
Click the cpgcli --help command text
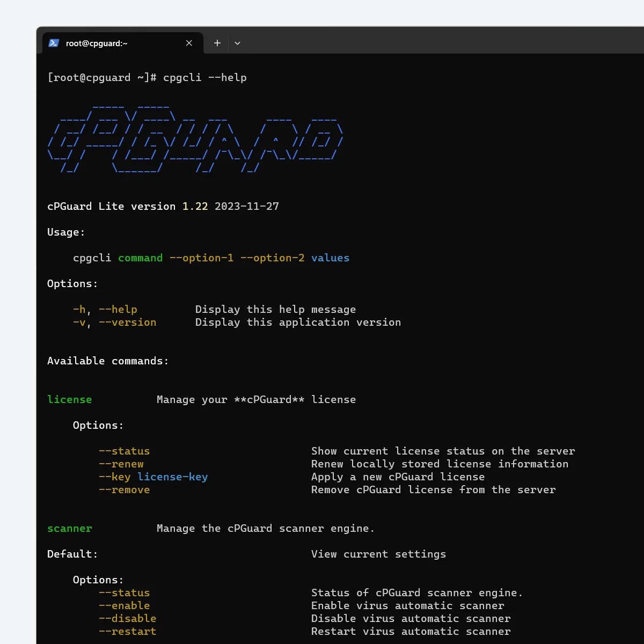click(205, 78)
